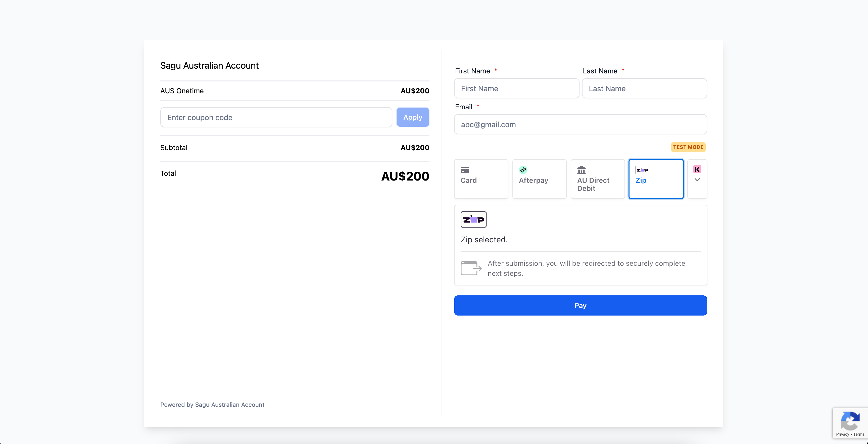Expand additional payment methods dropdown

coord(697,179)
